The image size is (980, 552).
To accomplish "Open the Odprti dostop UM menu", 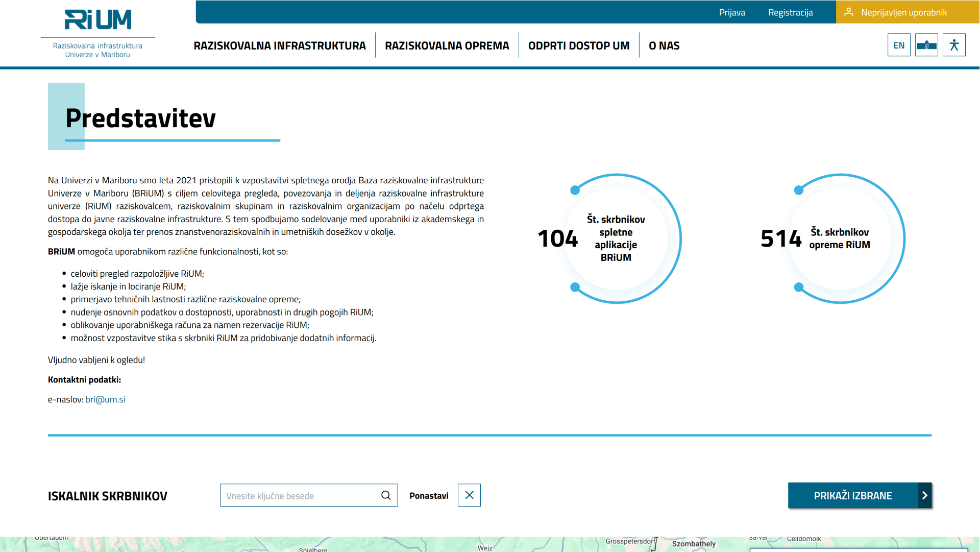I will click(578, 45).
